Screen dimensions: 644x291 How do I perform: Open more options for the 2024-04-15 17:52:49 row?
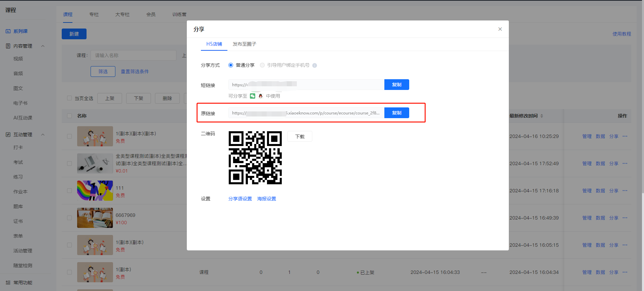coord(625,163)
